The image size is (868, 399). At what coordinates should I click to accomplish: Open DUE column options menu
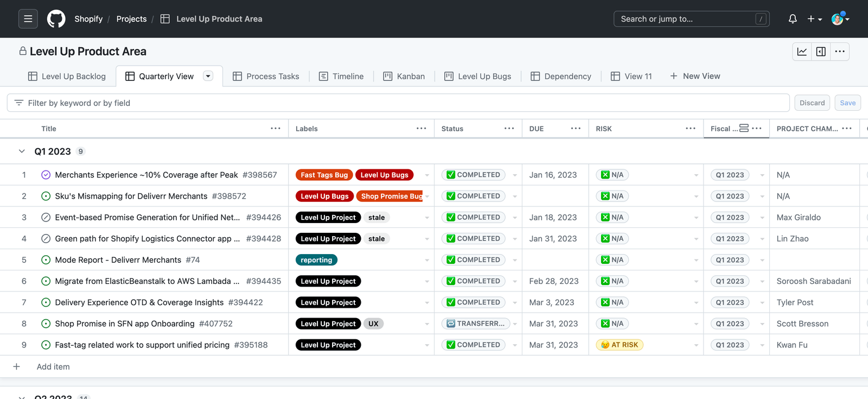pyautogui.click(x=576, y=129)
